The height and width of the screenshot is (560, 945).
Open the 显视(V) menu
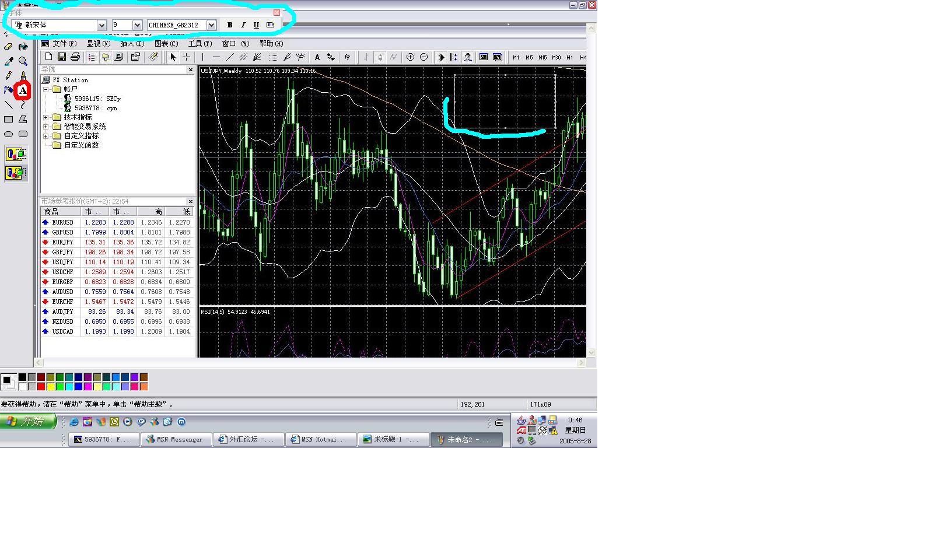click(x=99, y=44)
